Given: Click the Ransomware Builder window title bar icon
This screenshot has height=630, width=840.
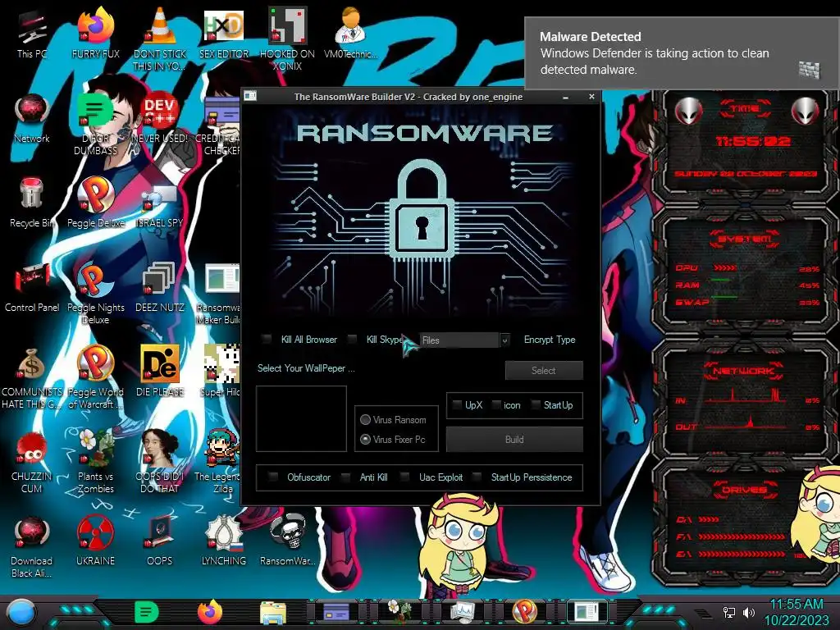Looking at the screenshot, I should 250,96.
